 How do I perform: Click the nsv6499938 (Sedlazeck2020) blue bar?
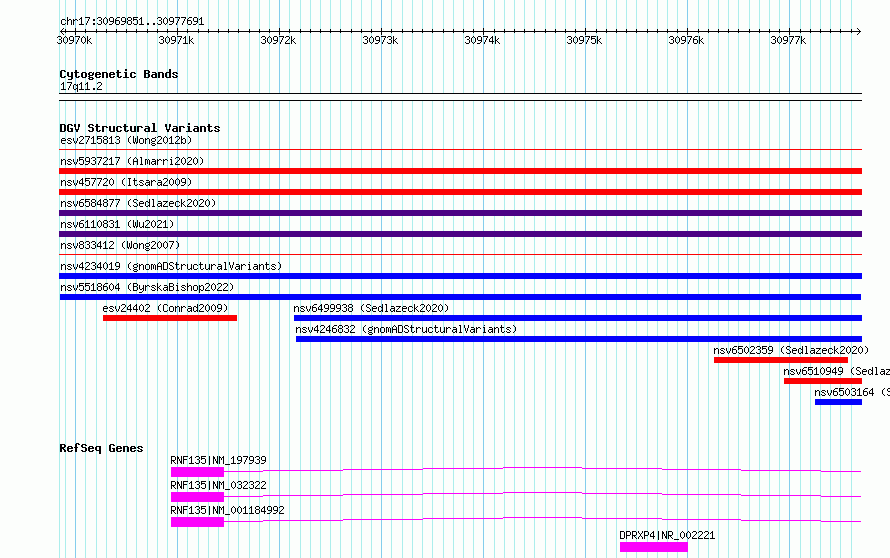pos(578,318)
